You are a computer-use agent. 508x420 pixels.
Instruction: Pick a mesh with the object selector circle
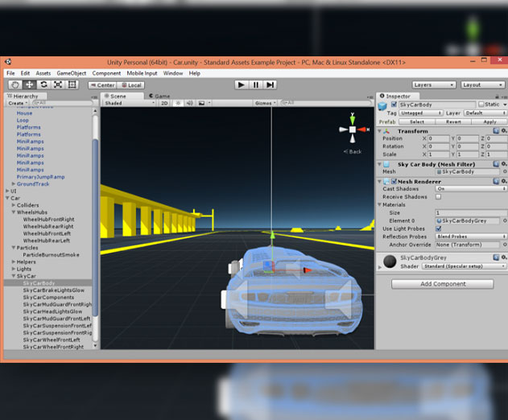click(505, 171)
